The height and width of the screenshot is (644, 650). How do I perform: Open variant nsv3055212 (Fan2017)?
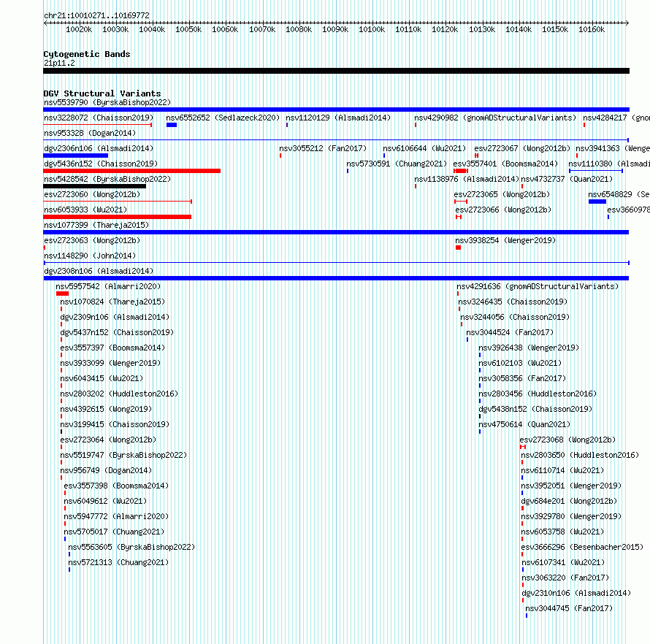[x=323, y=148]
